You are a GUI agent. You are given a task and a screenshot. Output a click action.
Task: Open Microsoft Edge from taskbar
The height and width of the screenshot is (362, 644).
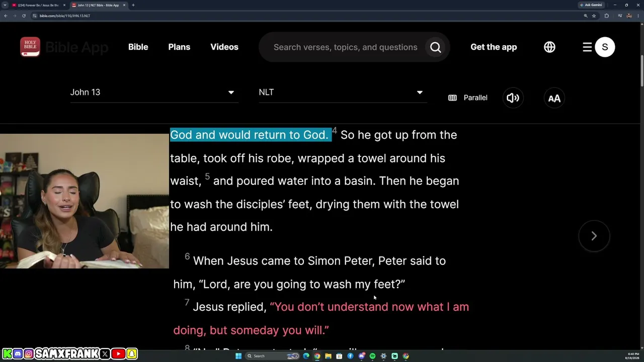(x=306, y=356)
